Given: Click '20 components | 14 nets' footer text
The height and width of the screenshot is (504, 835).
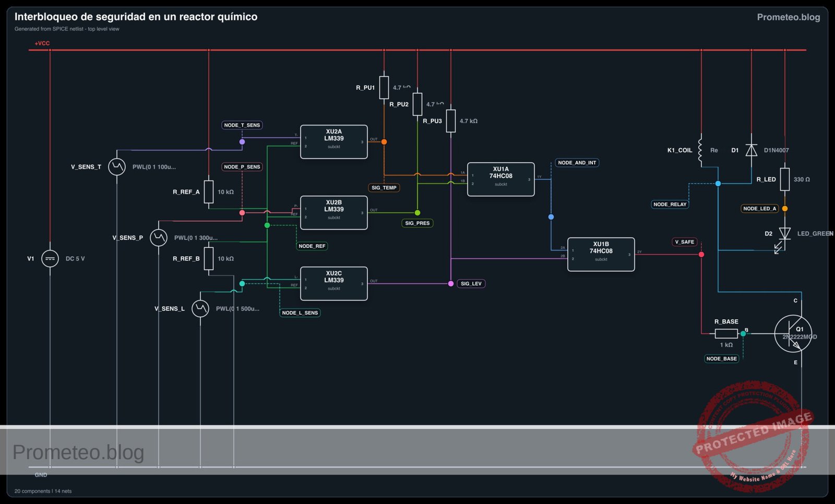Looking at the screenshot, I should [43, 491].
